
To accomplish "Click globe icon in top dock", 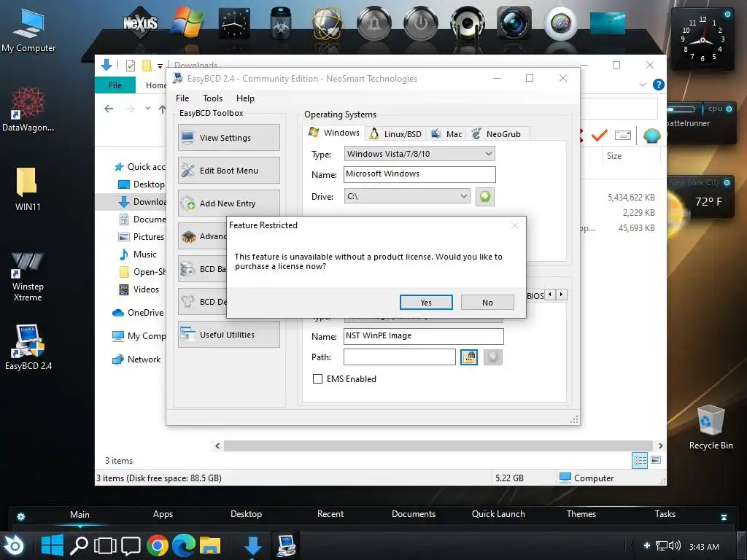I will [327, 23].
